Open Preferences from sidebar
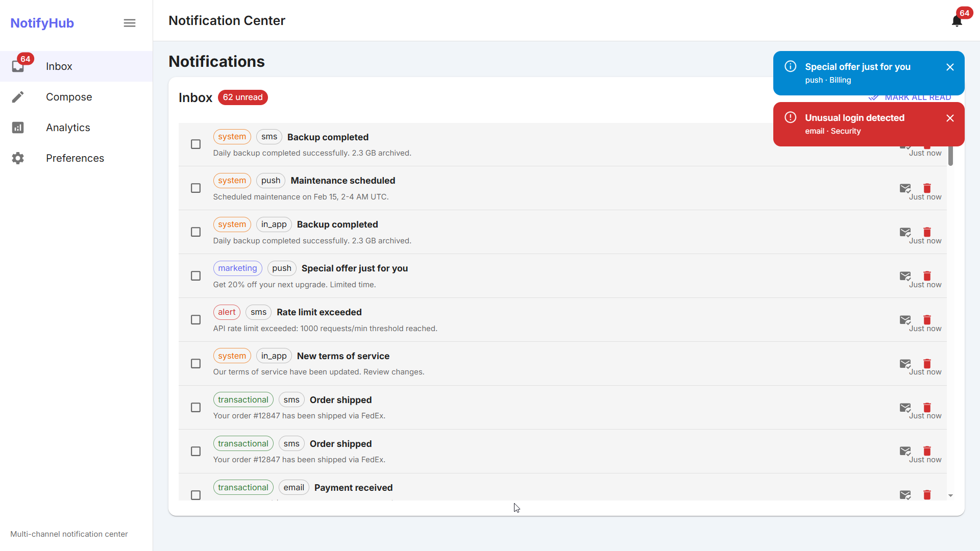980x551 pixels. [x=75, y=158]
